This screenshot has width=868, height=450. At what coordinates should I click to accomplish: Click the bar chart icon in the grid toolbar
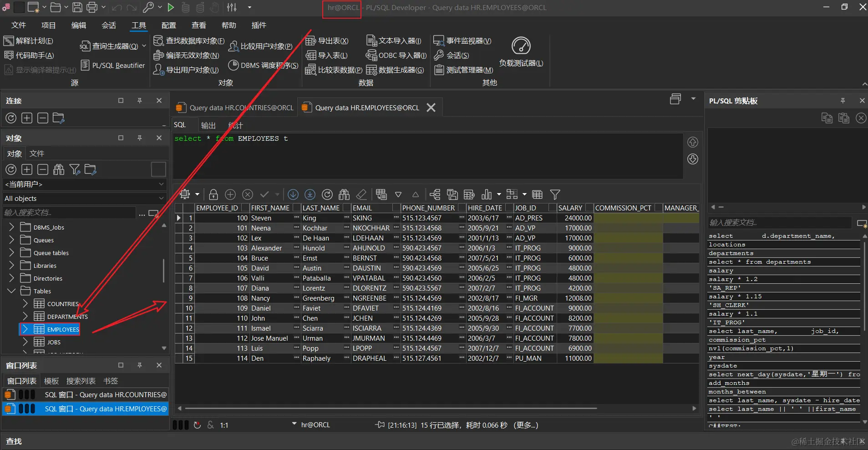(x=487, y=194)
